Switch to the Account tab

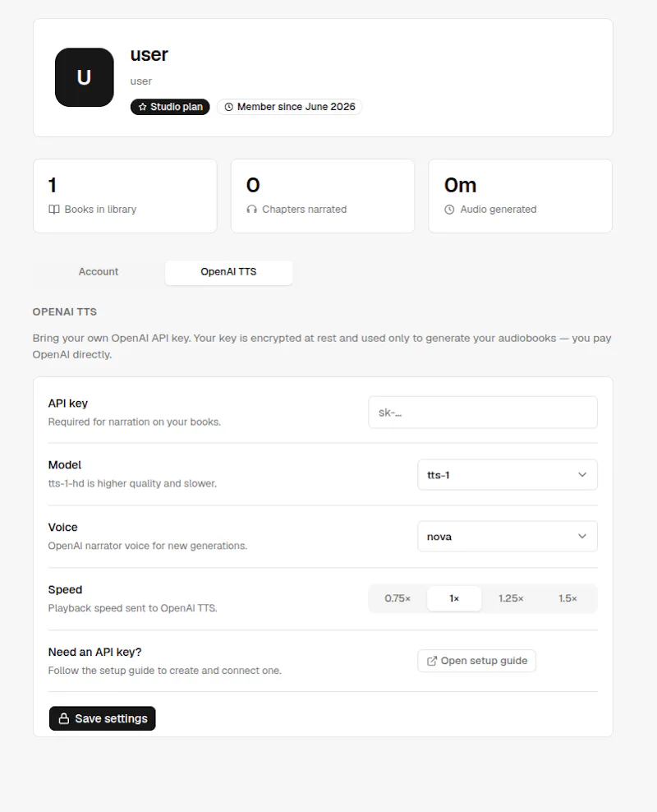click(x=99, y=272)
